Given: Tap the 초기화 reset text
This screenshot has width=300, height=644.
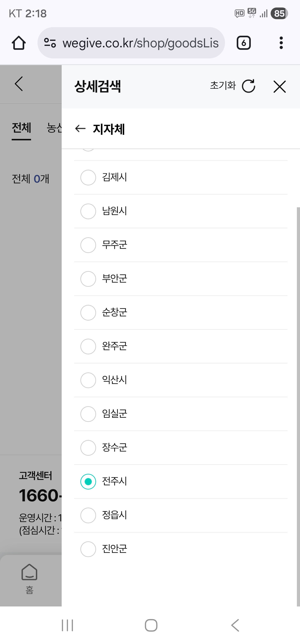Looking at the screenshot, I should pos(223,86).
